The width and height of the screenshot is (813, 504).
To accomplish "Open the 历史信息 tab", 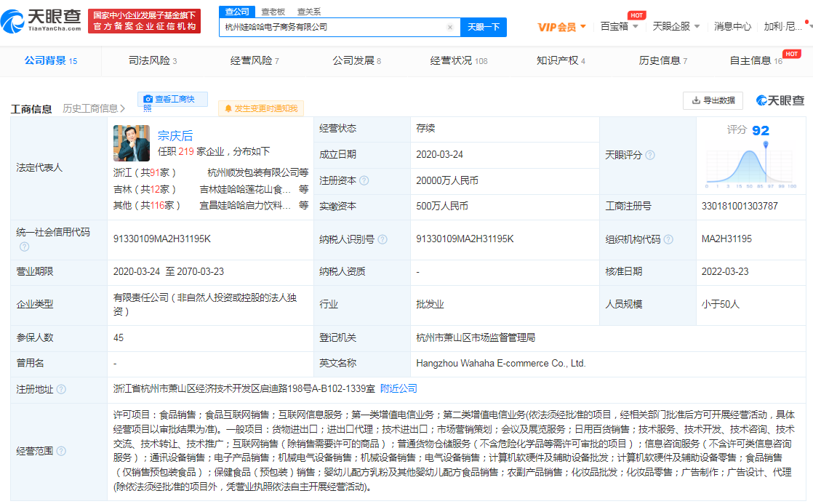I will pos(663,60).
